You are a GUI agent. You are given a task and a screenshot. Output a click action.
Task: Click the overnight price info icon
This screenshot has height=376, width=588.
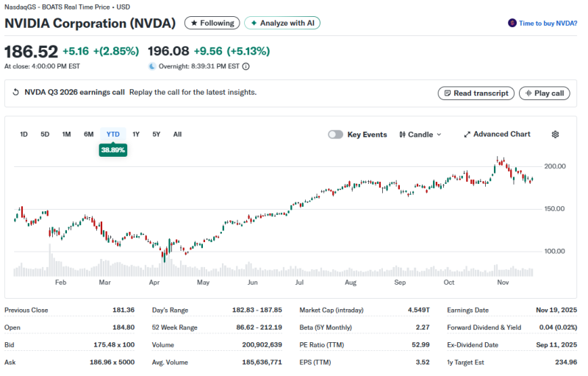pyautogui.click(x=245, y=66)
